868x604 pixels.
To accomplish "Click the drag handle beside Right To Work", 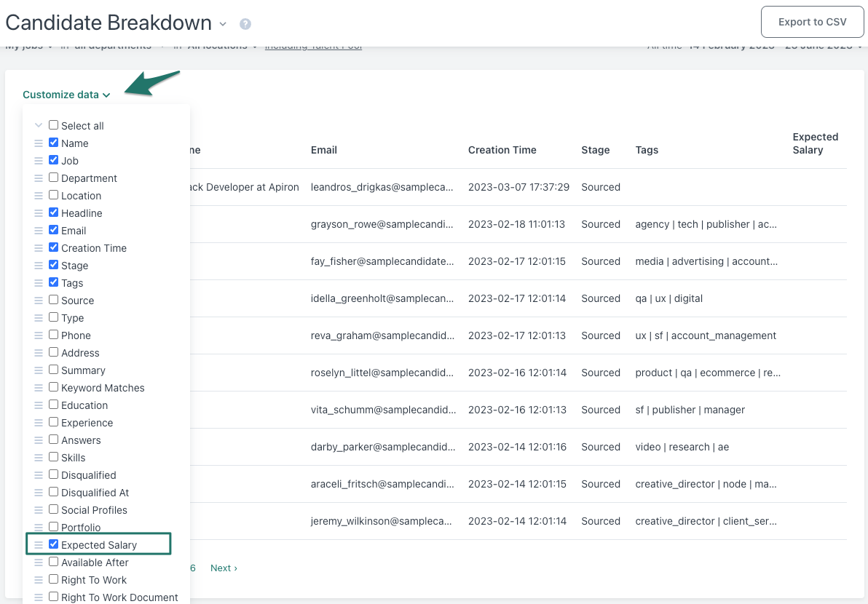I will point(39,580).
